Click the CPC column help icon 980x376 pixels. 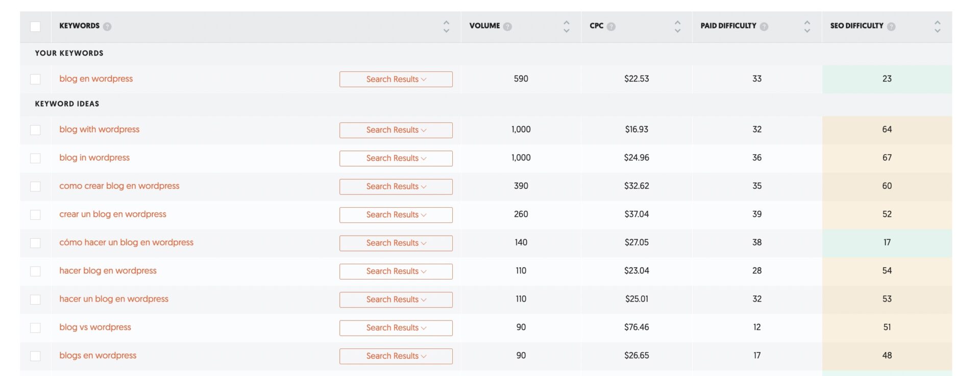pyautogui.click(x=611, y=27)
